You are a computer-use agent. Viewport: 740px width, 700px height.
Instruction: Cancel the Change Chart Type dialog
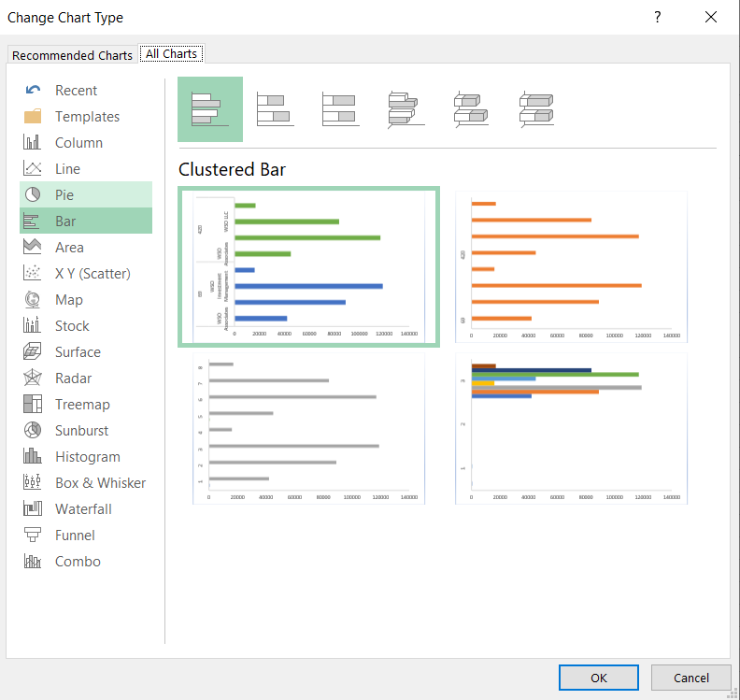tap(690, 678)
